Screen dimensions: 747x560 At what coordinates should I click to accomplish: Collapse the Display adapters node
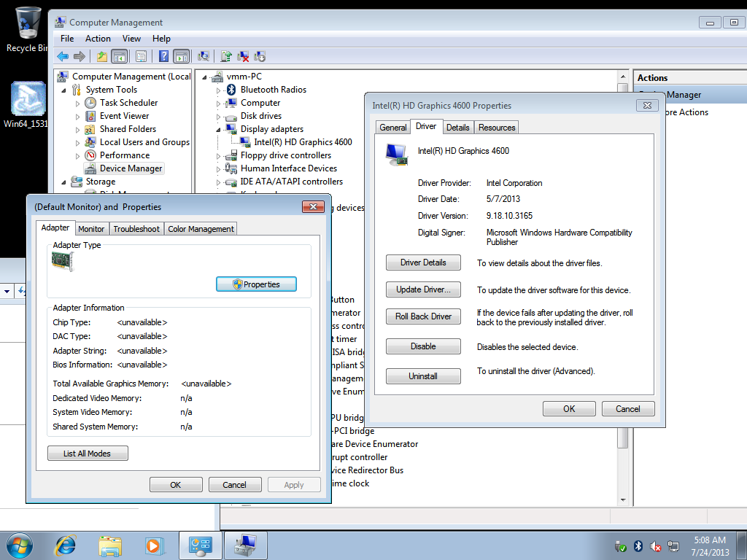tap(218, 129)
